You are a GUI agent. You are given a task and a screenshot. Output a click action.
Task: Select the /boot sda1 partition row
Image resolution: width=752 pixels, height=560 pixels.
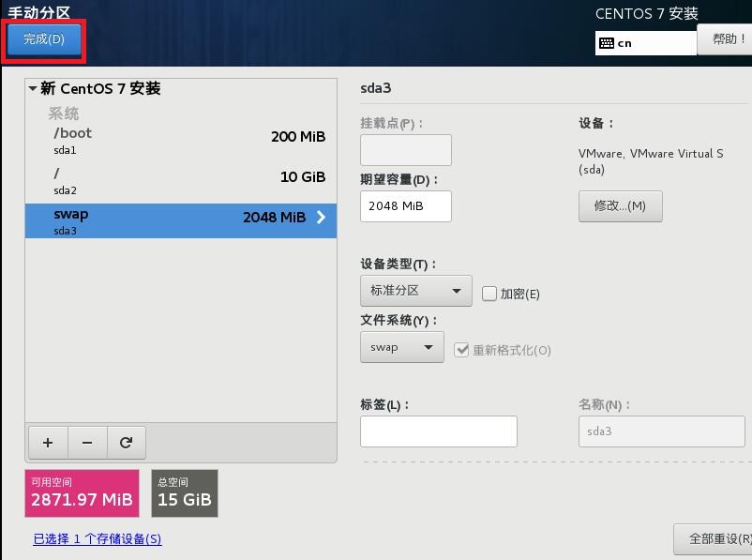click(x=181, y=141)
